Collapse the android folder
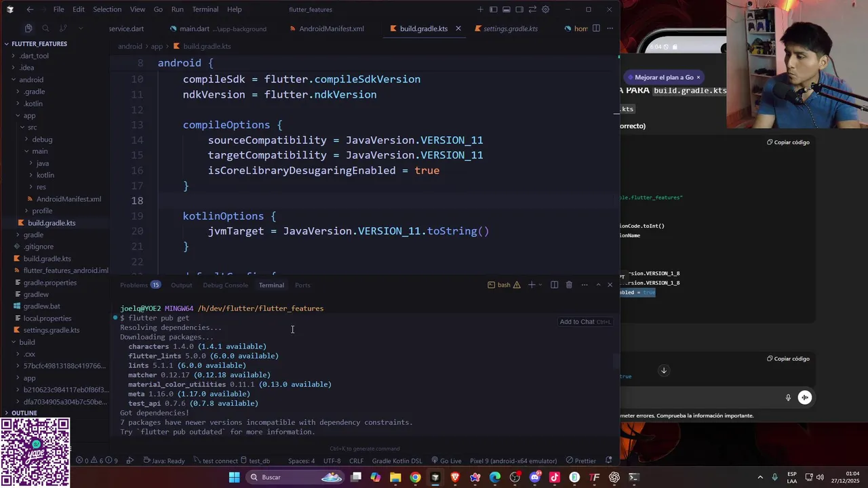Viewport: 868px width, 488px height. tap(31, 79)
